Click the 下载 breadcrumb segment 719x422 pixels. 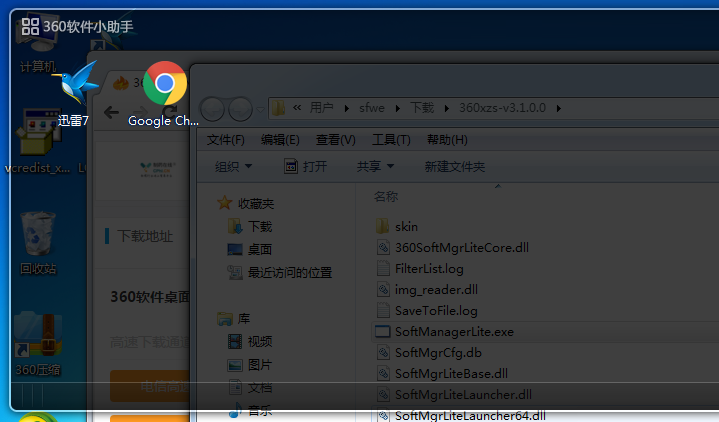[422, 108]
